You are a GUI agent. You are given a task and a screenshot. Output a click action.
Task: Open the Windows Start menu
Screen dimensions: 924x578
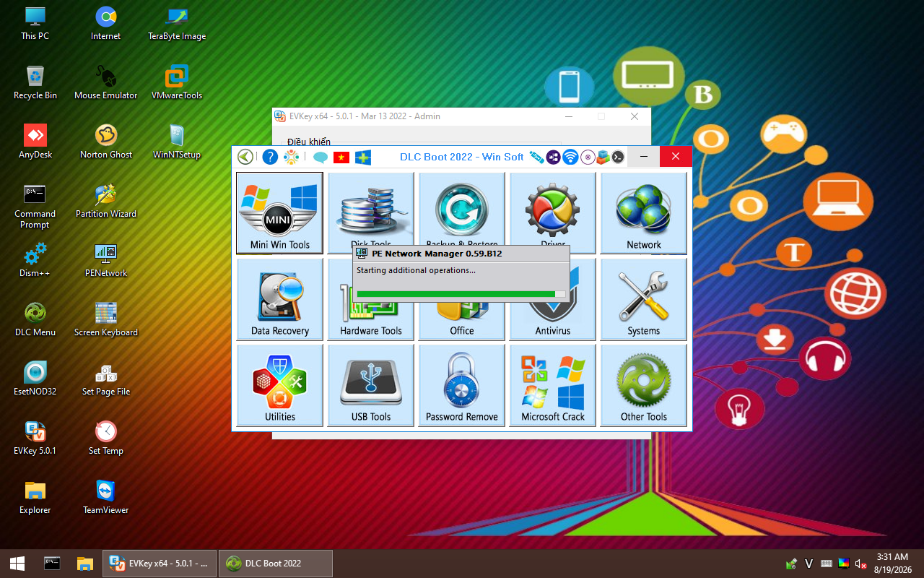17,564
